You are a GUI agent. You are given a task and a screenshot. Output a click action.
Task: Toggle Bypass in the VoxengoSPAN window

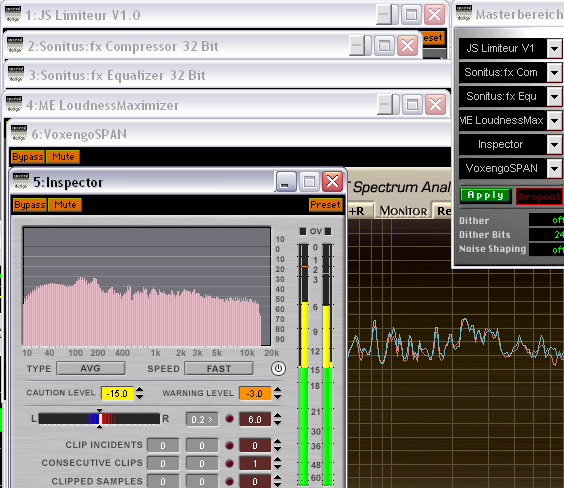tap(28, 157)
